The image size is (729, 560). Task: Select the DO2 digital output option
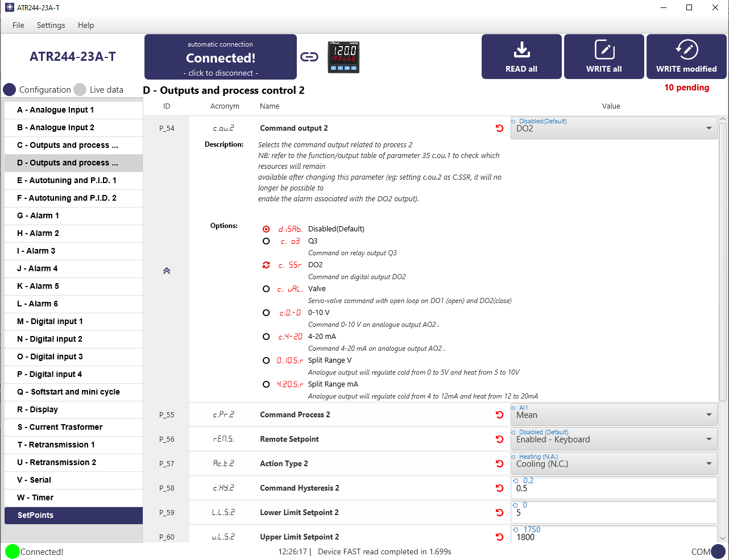point(266,265)
